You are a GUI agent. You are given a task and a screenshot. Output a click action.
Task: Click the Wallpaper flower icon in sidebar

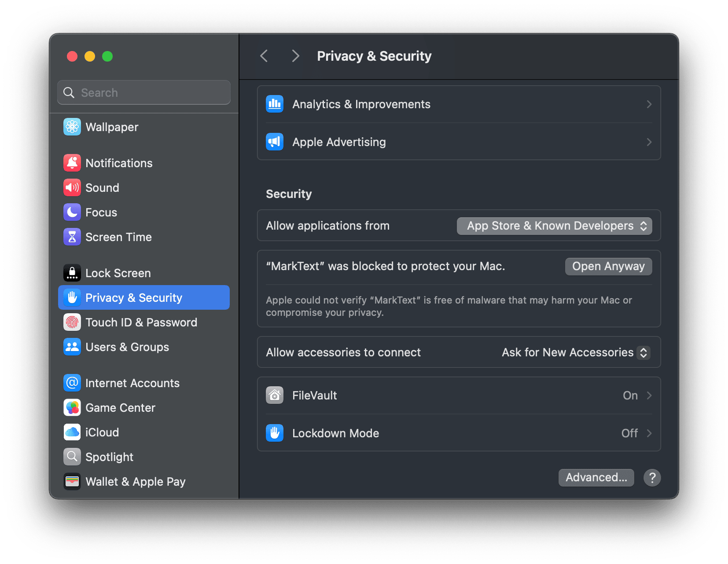point(72,127)
